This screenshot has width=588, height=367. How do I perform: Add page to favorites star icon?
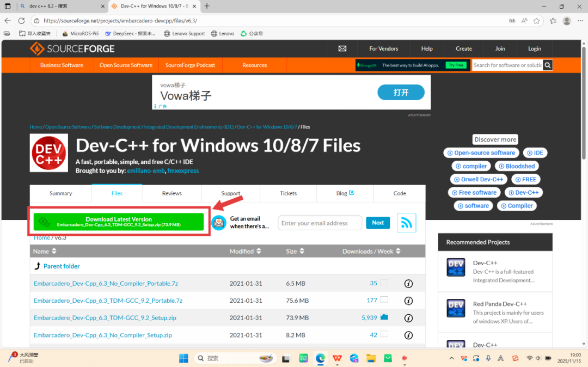pos(537,21)
